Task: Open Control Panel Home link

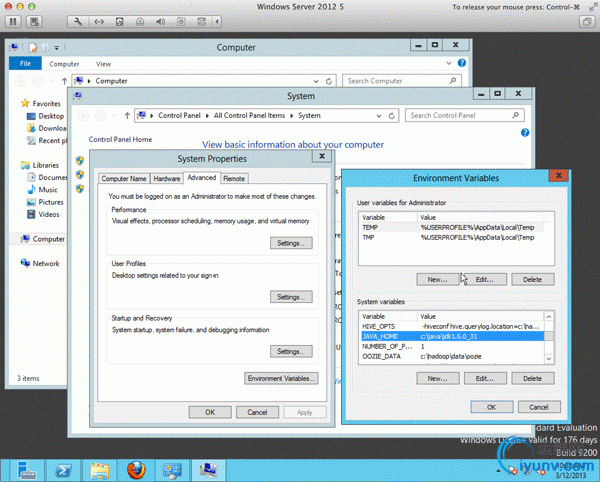Action: [x=120, y=139]
